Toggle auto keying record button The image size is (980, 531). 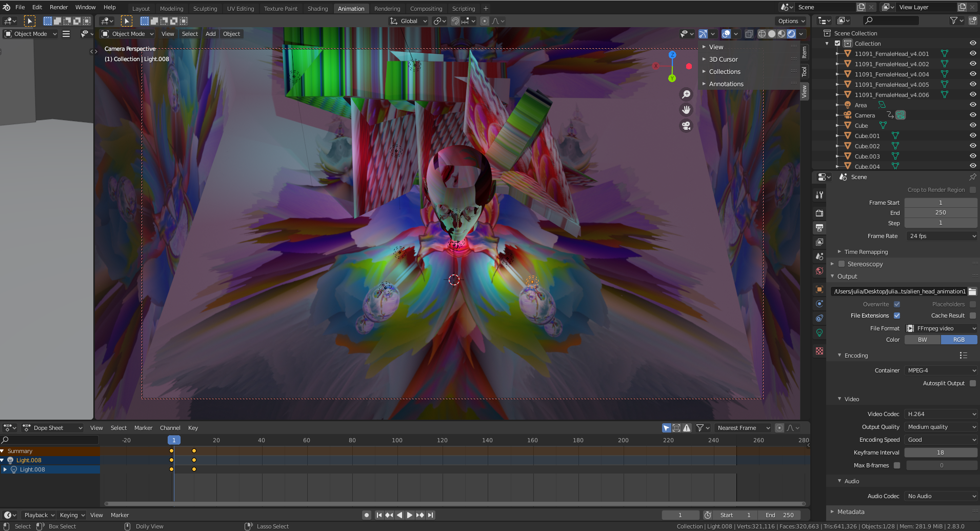click(366, 515)
